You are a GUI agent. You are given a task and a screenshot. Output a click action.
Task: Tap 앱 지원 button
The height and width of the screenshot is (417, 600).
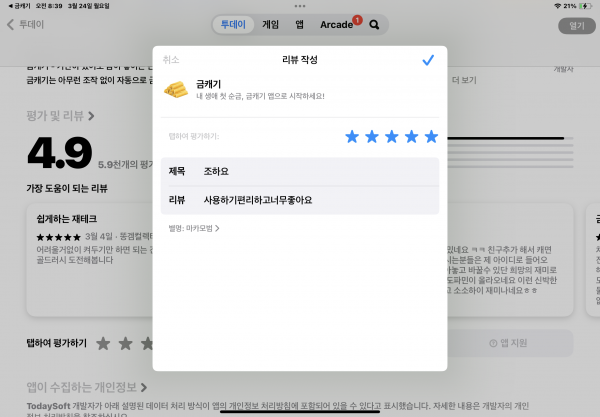click(x=510, y=343)
